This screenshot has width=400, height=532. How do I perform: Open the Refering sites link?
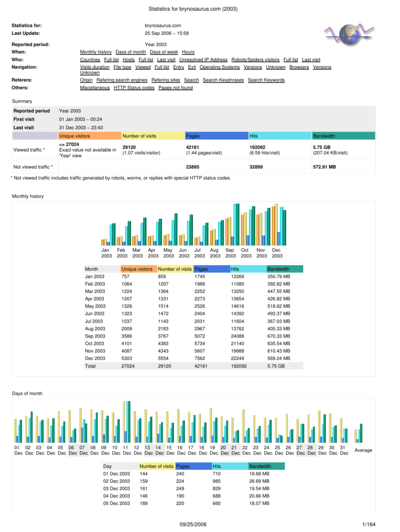166,80
